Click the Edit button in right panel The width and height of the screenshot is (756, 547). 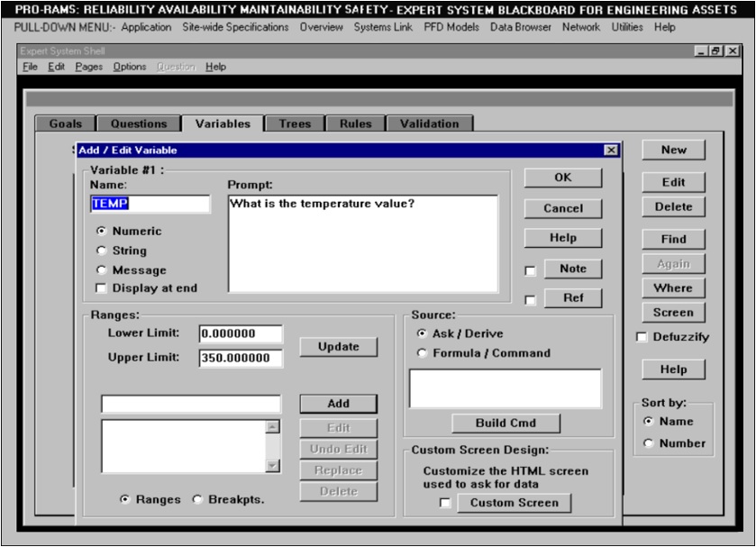tap(674, 182)
